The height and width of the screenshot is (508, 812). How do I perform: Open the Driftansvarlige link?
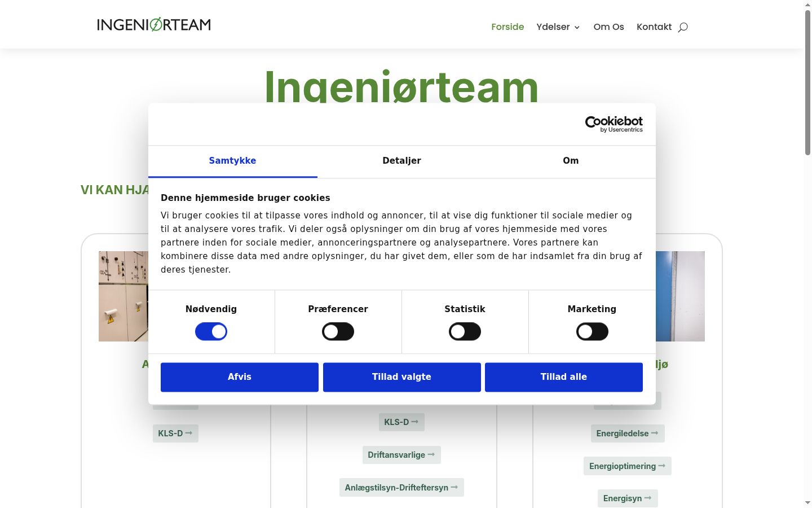point(401,455)
